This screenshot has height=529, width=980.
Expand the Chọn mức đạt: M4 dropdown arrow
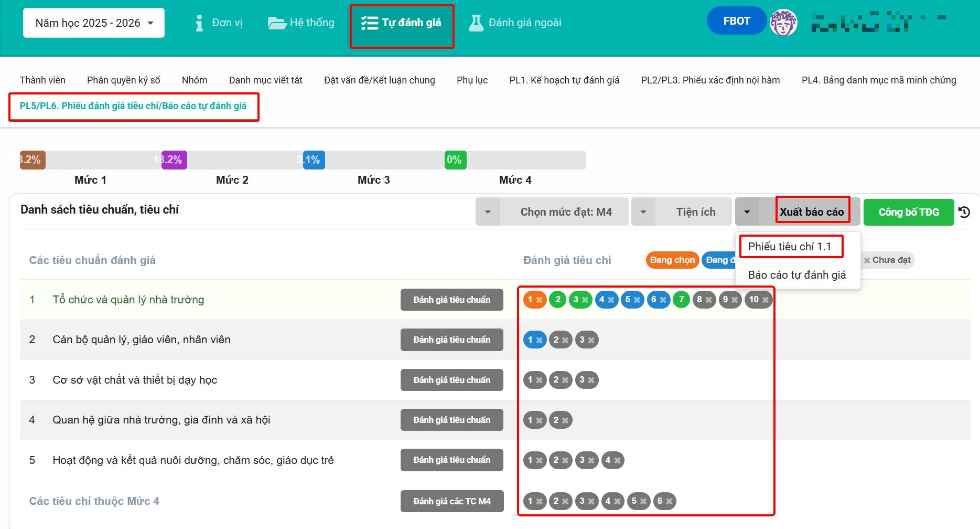tap(488, 212)
